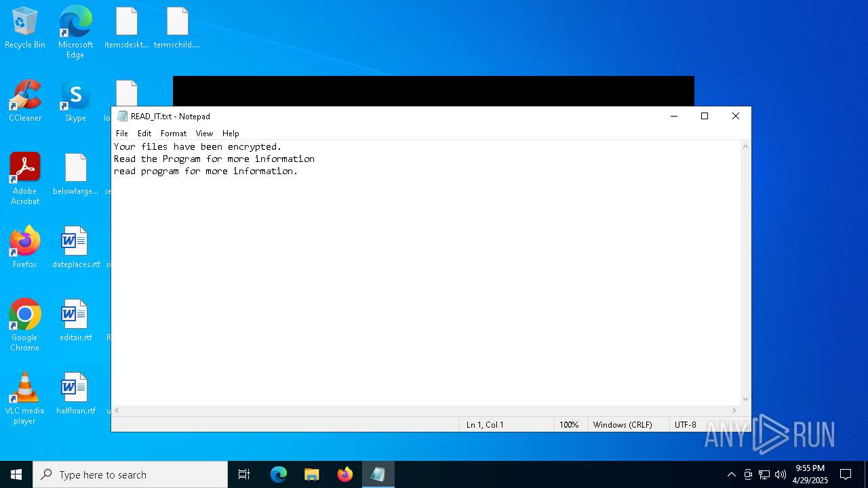Viewport: 868px width, 488px height.
Task: Select the termschild... file on the desktop
Action: [x=177, y=28]
